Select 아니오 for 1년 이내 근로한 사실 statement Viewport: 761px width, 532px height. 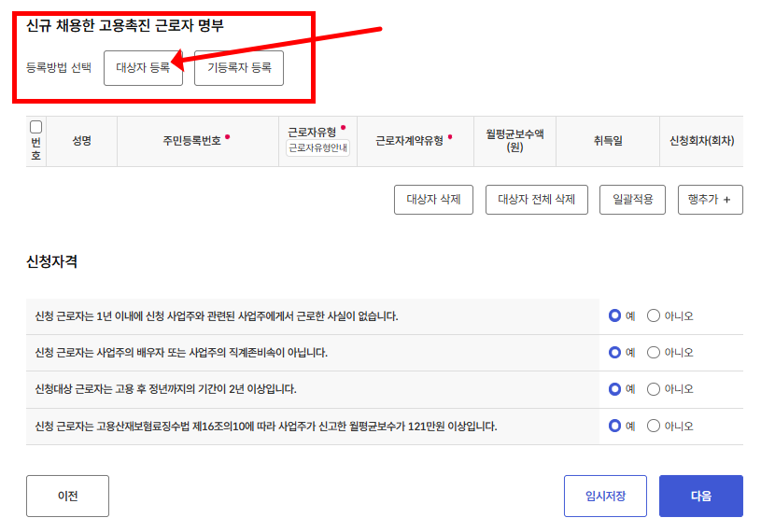[x=654, y=315]
